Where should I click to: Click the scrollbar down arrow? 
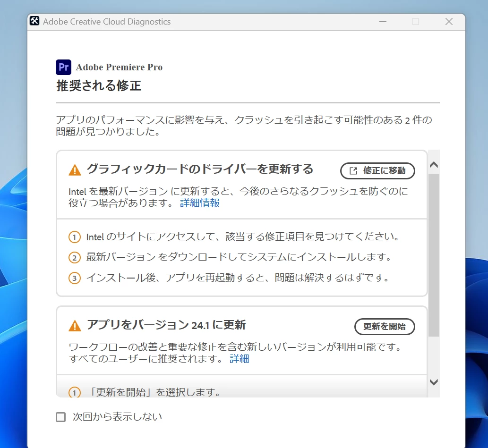434,382
